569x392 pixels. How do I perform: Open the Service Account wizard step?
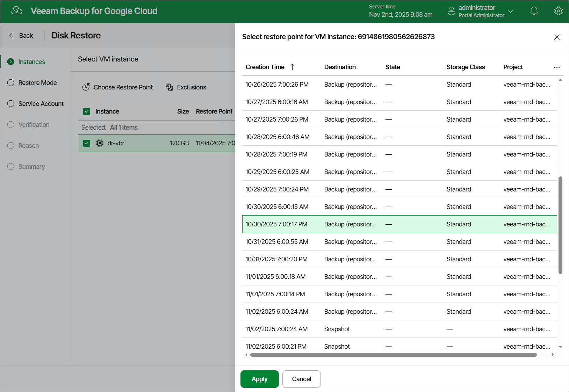pos(41,104)
